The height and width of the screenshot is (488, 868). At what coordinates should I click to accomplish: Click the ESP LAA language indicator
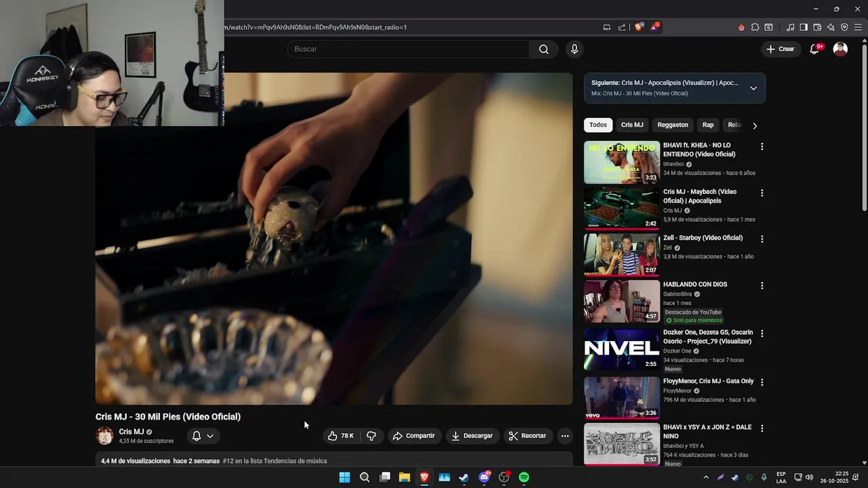pos(781,477)
